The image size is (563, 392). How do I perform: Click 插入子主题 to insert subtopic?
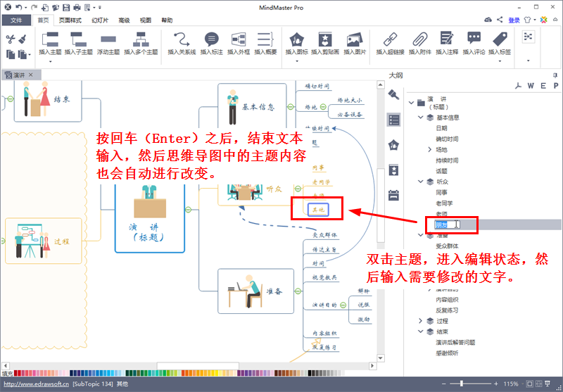pos(78,44)
